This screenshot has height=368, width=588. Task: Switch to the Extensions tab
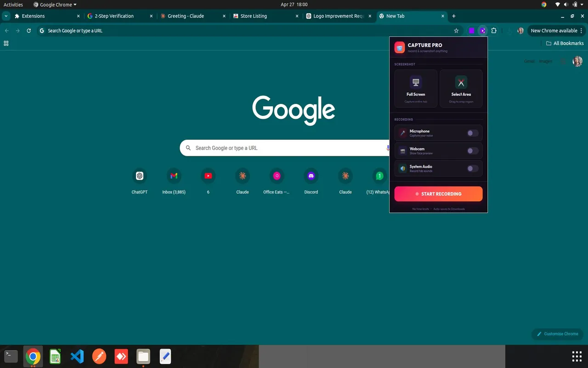46,16
